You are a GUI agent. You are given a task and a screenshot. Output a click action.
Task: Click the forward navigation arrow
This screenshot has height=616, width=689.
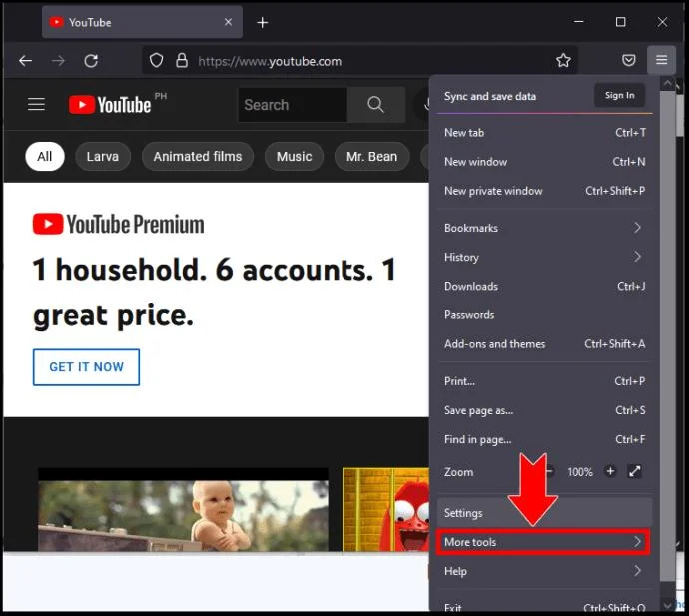[58, 61]
